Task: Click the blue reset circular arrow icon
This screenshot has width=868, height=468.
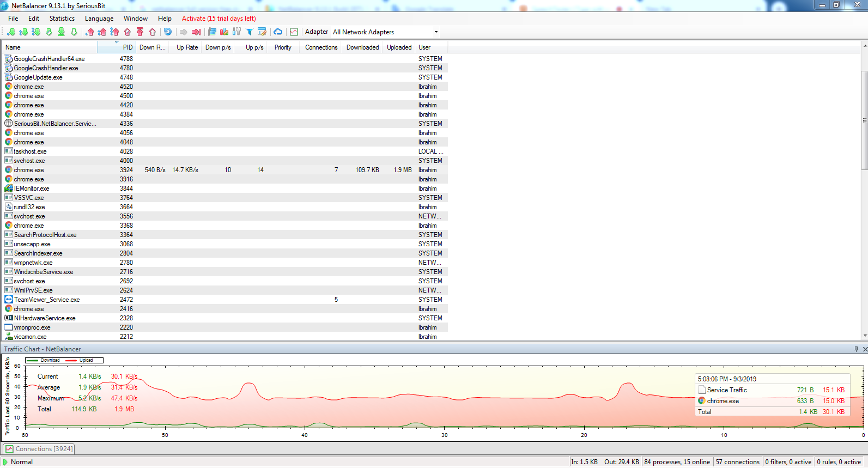Action: [168, 32]
